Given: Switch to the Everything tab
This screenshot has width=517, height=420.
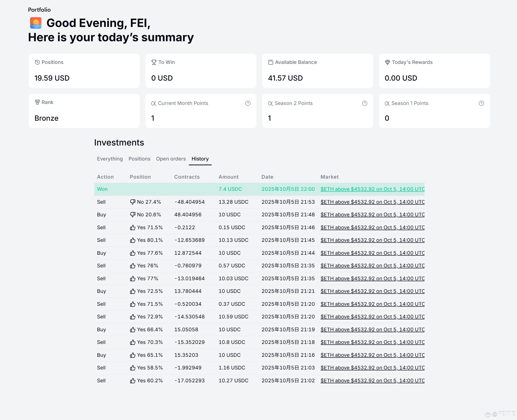Looking at the screenshot, I should (x=110, y=159).
